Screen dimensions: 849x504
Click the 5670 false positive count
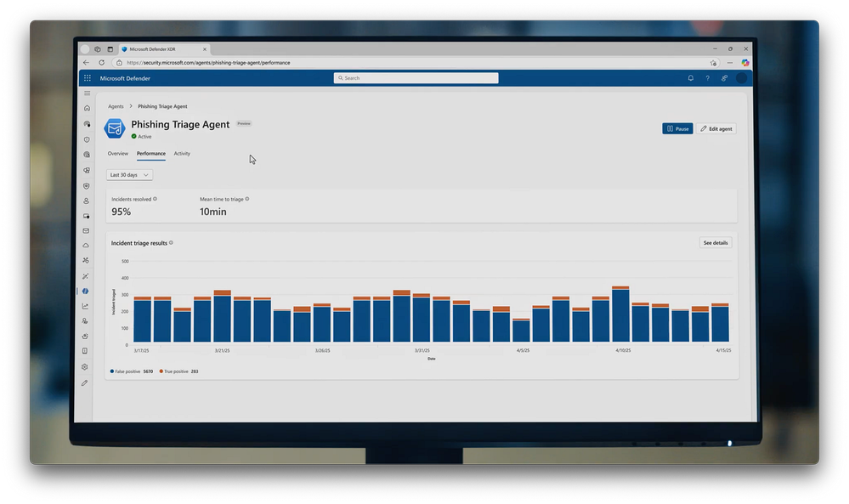148,371
